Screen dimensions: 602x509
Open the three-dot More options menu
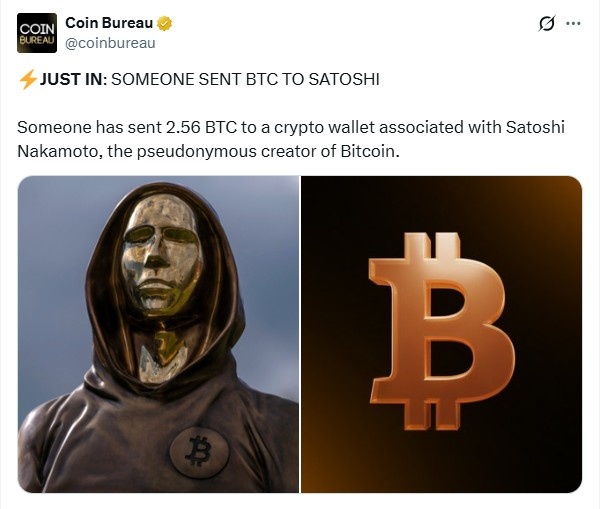(x=573, y=24)
